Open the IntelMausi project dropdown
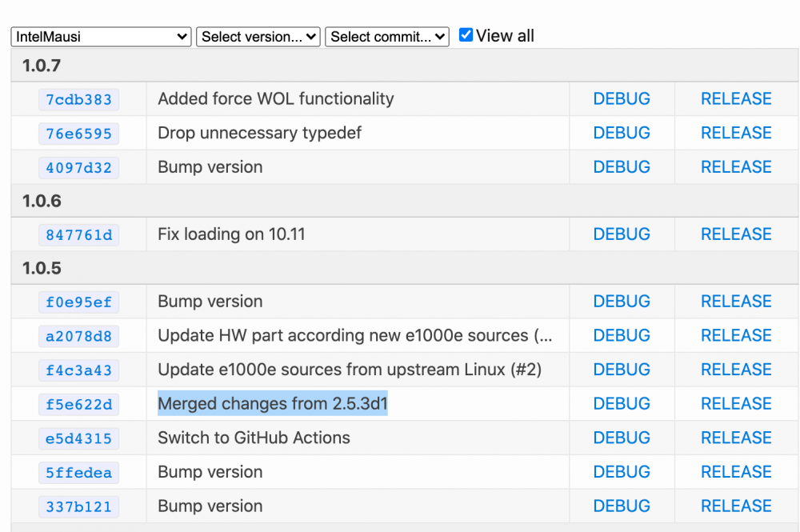800x532 pixels. [x=101, y=37]
